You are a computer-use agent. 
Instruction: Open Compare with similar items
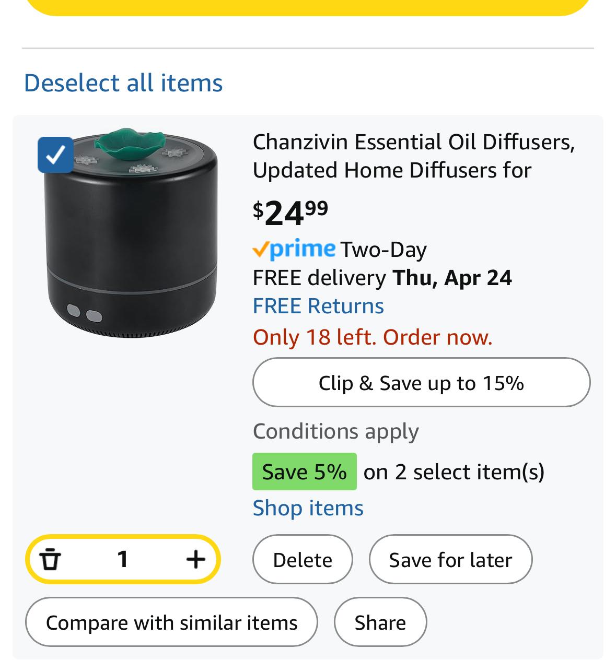tap(171, 622)
